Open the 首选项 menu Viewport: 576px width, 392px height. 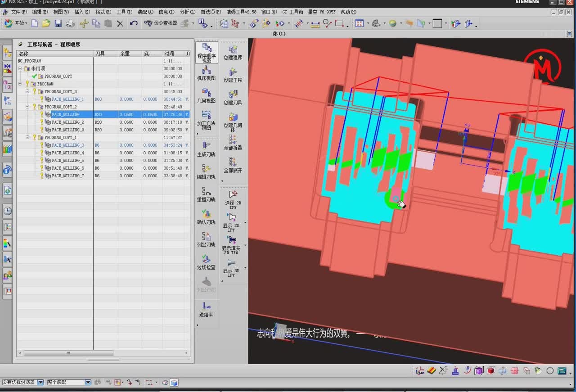[211, 12]
